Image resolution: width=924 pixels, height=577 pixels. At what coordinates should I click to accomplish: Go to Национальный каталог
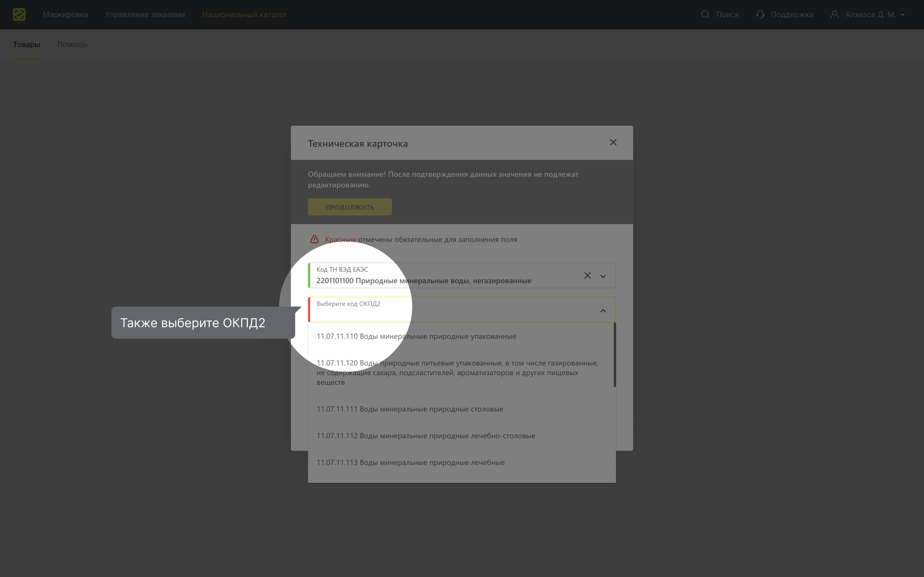click(245, 14)
